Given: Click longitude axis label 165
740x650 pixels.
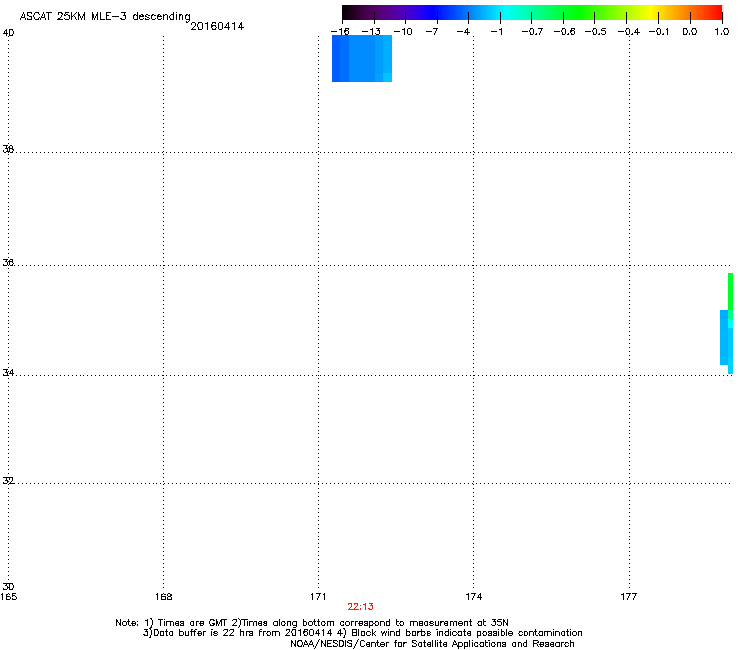Looking at the screenshot, I should tap(8, 597).
